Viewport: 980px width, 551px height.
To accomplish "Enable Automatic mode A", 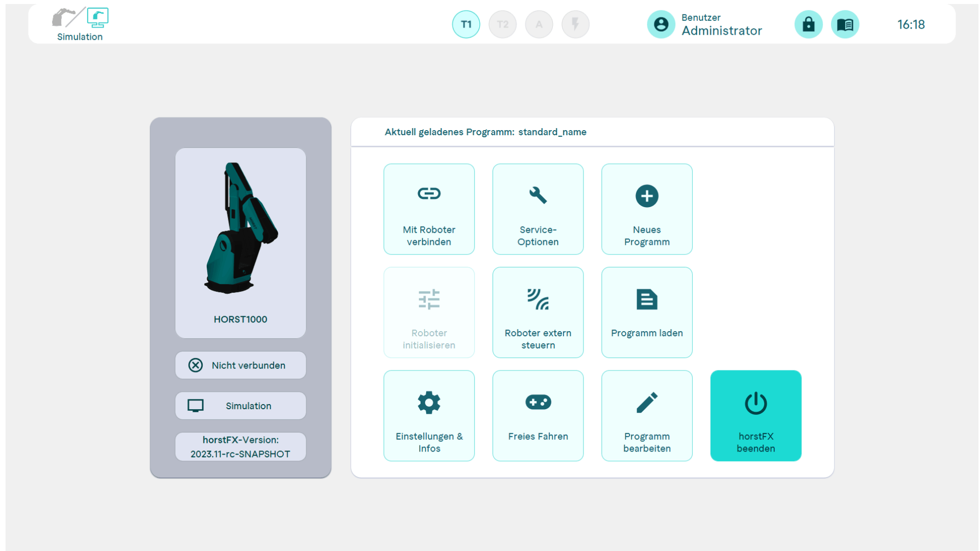I will pos(539,24).
